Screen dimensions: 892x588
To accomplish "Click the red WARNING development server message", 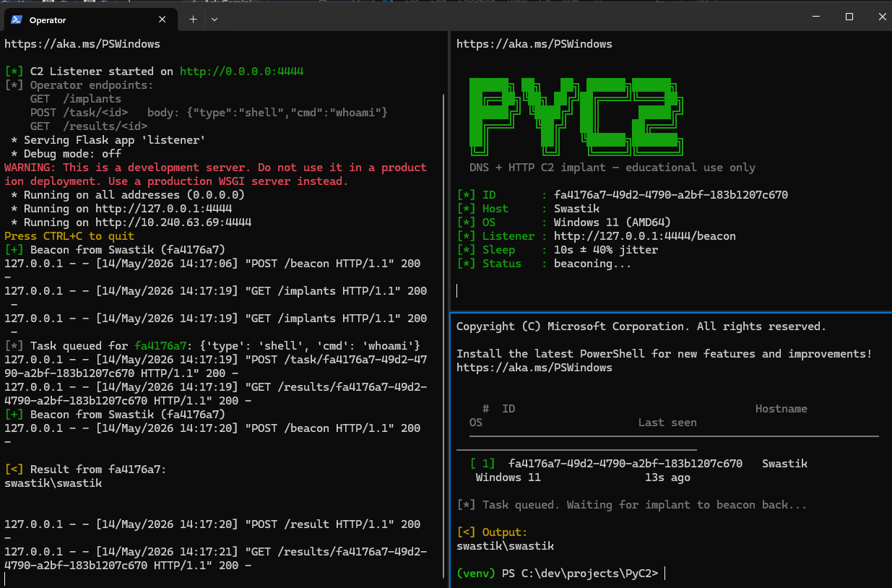I will [x=215, y=174].
